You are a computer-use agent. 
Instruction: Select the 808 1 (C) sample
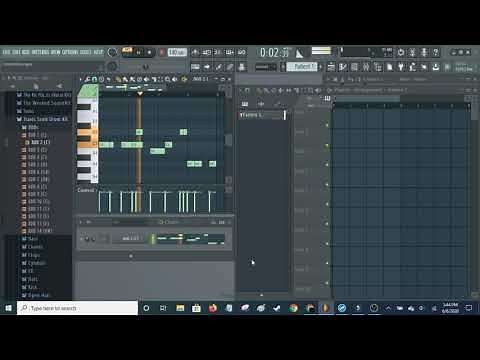pyautogui.click(x=34, y=135)
